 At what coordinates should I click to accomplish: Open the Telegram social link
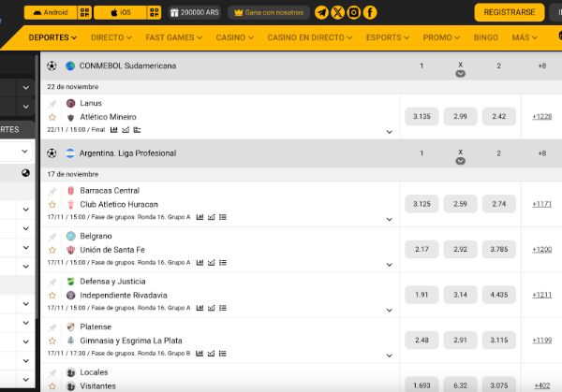[322, 12]
